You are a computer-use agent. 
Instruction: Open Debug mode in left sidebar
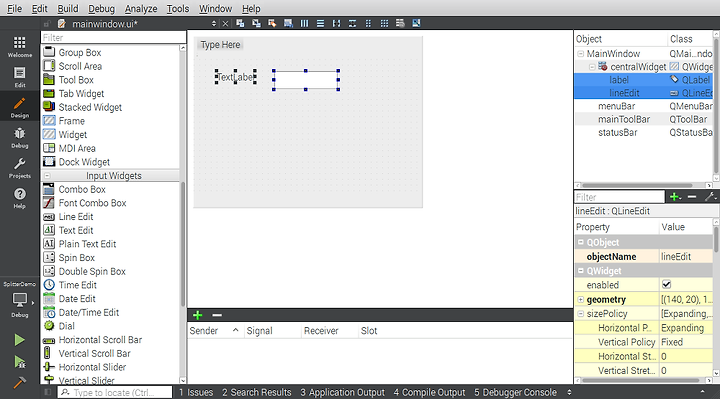19,137
